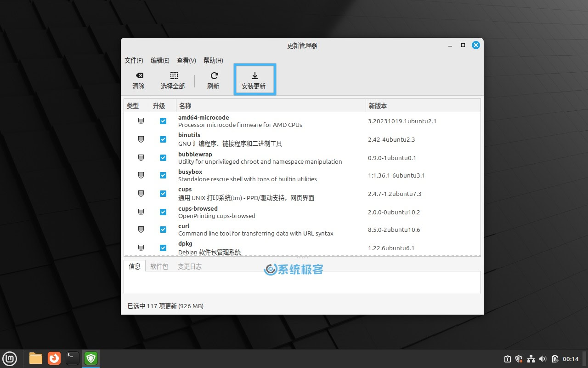
Task: Click version 2.42-4ubuntu2.3
Action: point(391,139)
